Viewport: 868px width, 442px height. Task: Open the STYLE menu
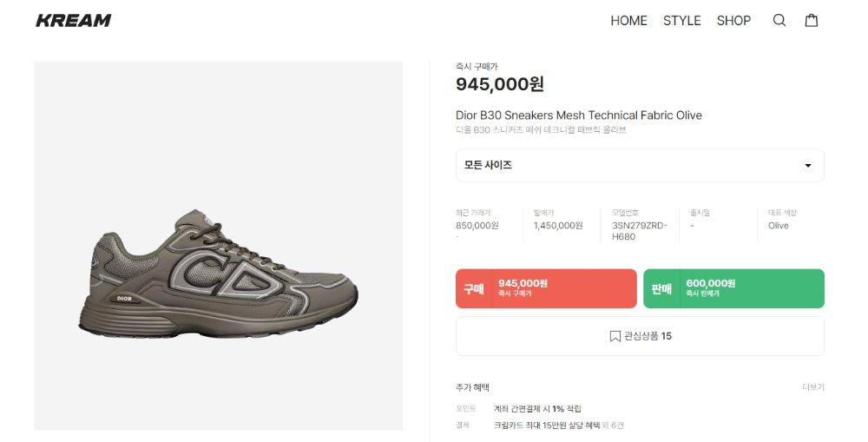pyautogui.click(x=681, y=21)
